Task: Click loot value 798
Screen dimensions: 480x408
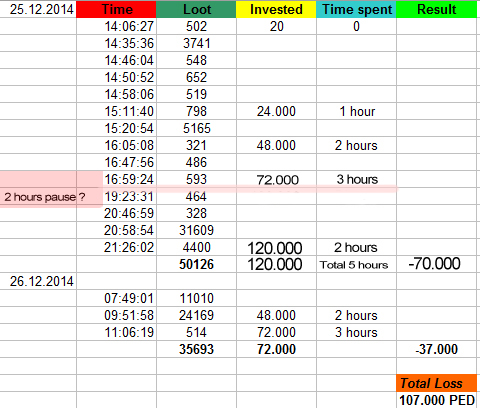Action: (196, 111)
